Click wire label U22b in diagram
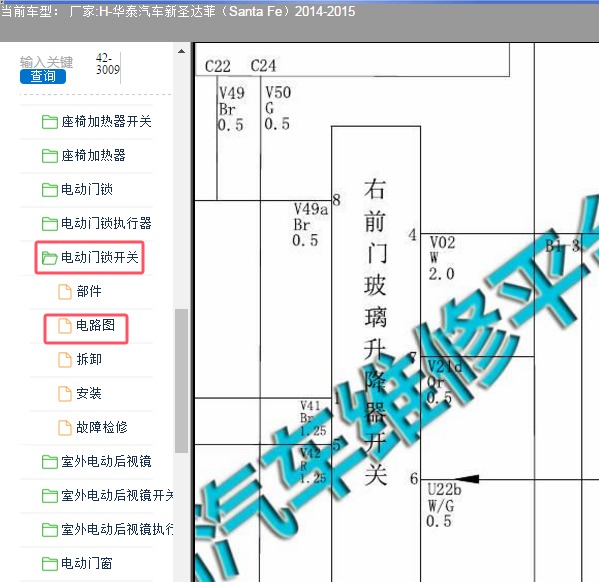599x582 pixels. pos(444,489)
